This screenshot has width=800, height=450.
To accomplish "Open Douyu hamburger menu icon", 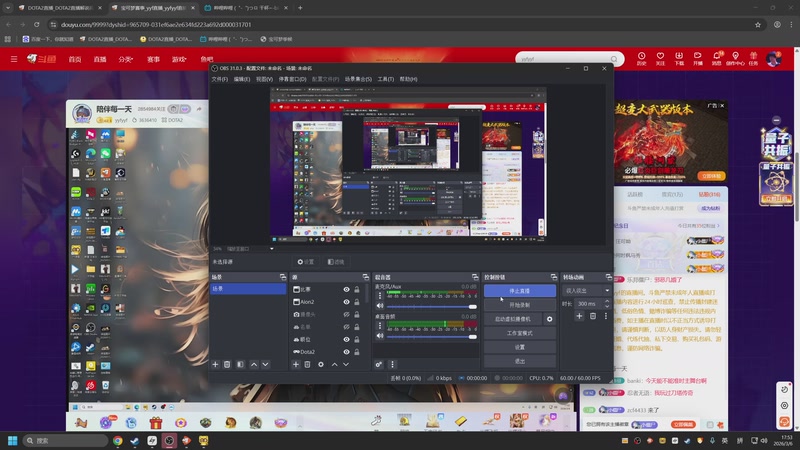I will point(14,59).
